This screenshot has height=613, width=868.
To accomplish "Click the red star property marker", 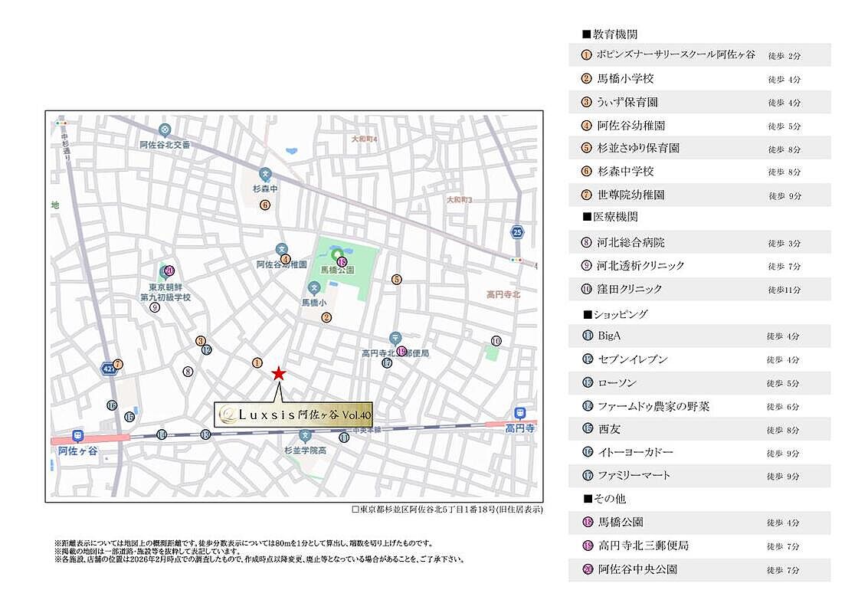I will pyautogui.click(x=279, y=374).
